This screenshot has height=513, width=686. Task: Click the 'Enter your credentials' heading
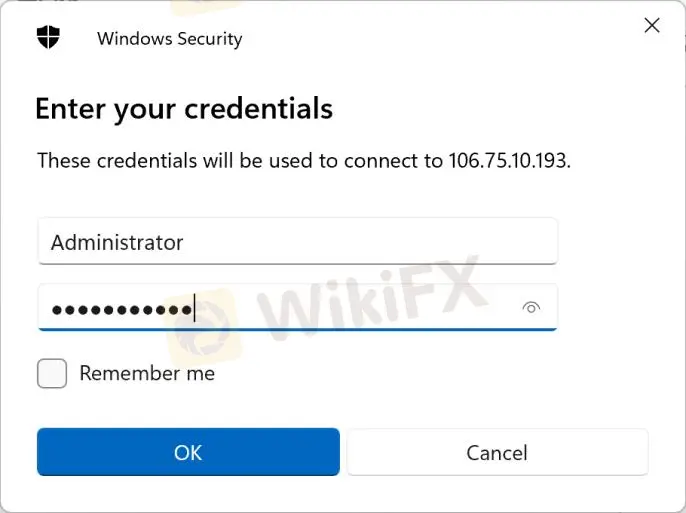click(x=184, y=109)
